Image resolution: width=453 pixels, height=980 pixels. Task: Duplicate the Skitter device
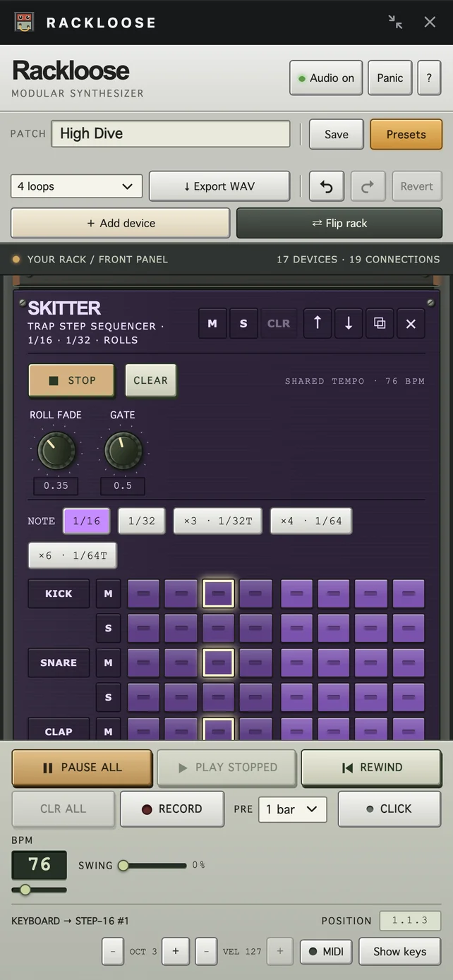tap(380, 323)
